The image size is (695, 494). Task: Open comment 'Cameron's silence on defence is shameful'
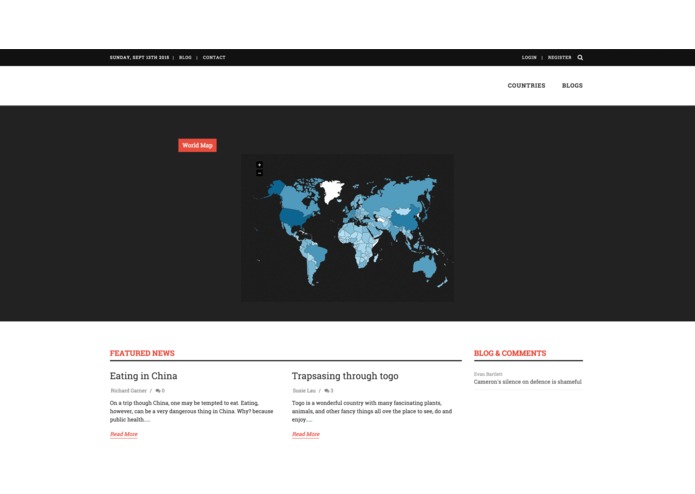pyautogui.click(x=527, y=381)
